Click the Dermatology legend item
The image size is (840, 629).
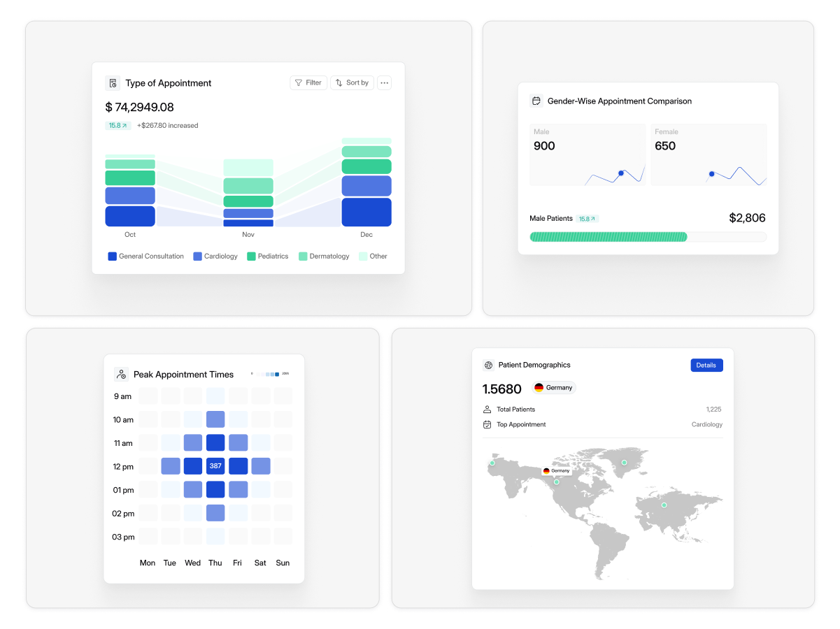coord(324,256)
